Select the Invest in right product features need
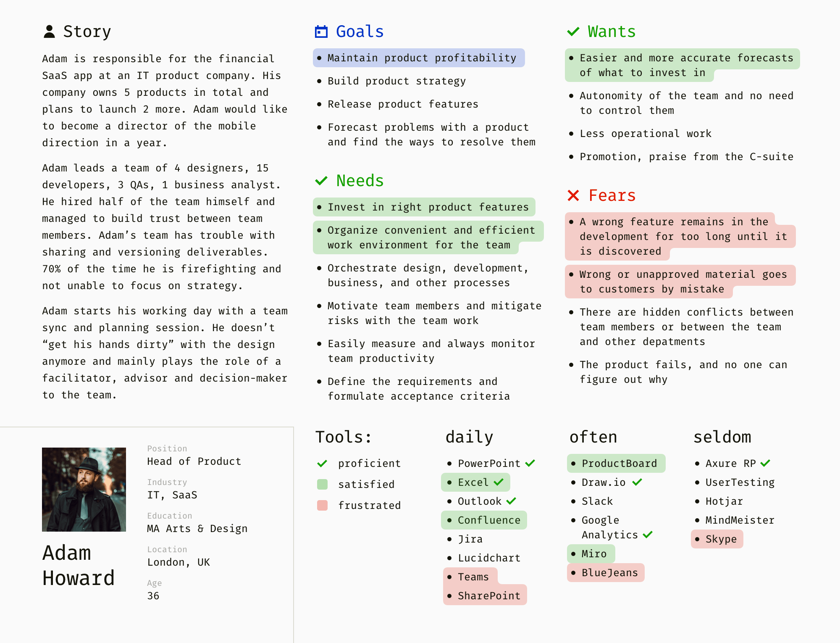This screenshot has height=643, width=840. [424, 207]
